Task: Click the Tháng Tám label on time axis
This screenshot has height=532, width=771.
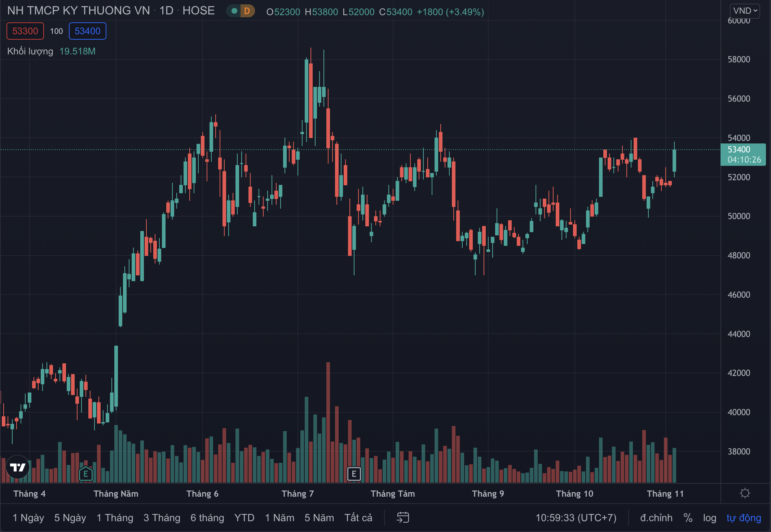Action: click(393, 494)
